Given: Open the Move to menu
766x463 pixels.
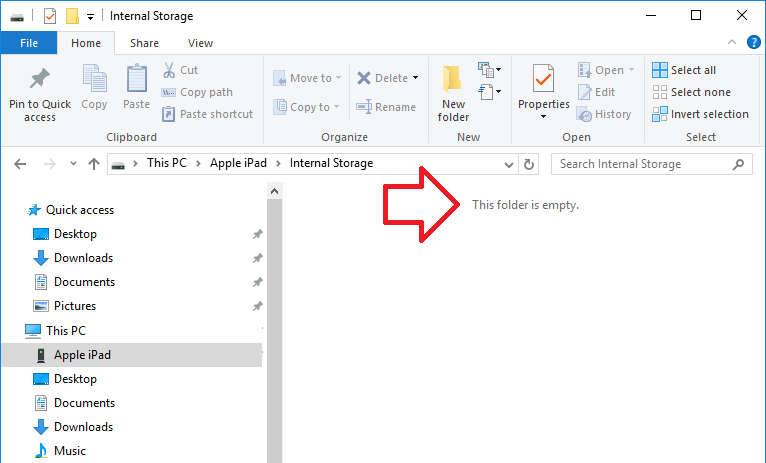Looking at the screenshot, I should 307,78.
